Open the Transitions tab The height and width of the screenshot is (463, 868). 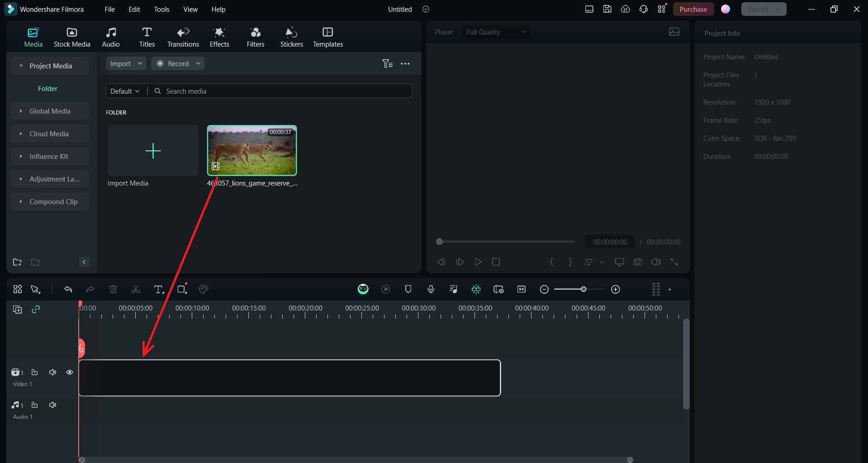coord(183,37)
